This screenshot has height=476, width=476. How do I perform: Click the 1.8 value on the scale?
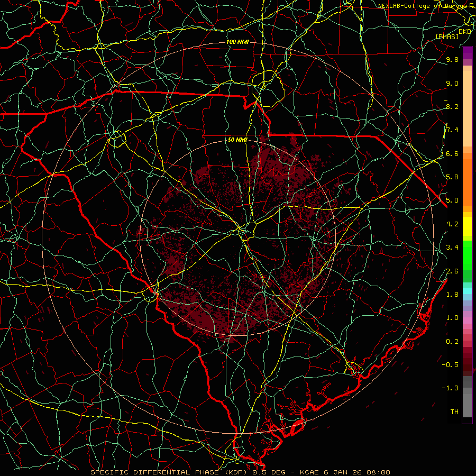[452, 294]
